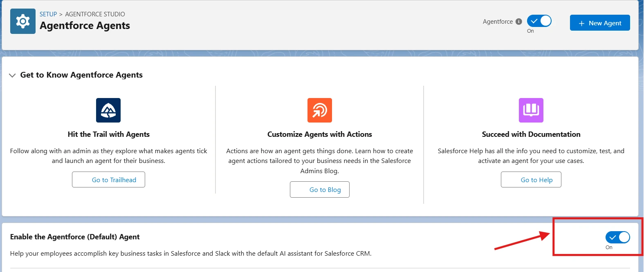Image resolution: width=644 pixels, height=272 pixels.
Task: Select the AGENTFORCE STUDIO breadcrumb
Action: click(x=95, y=14)
